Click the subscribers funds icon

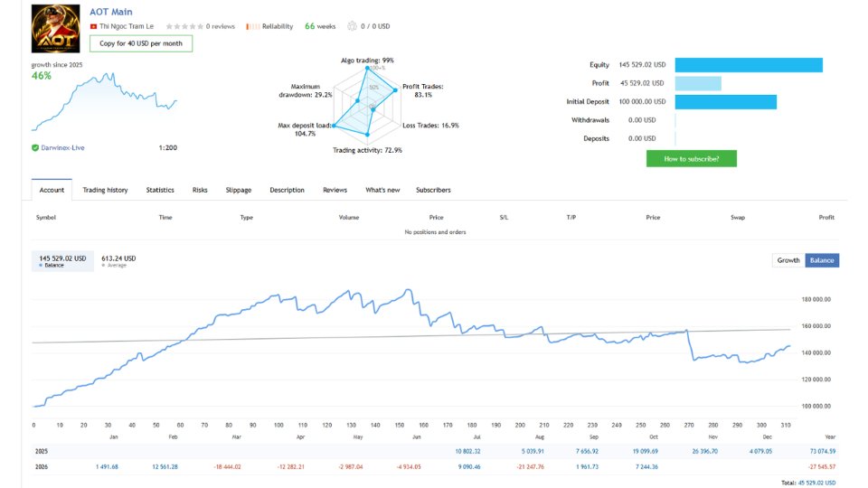(352, 26)
